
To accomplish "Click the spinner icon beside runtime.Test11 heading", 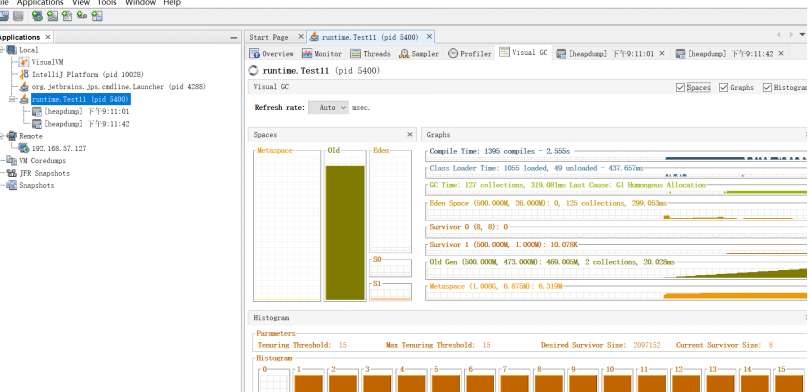I will [254, 71].
